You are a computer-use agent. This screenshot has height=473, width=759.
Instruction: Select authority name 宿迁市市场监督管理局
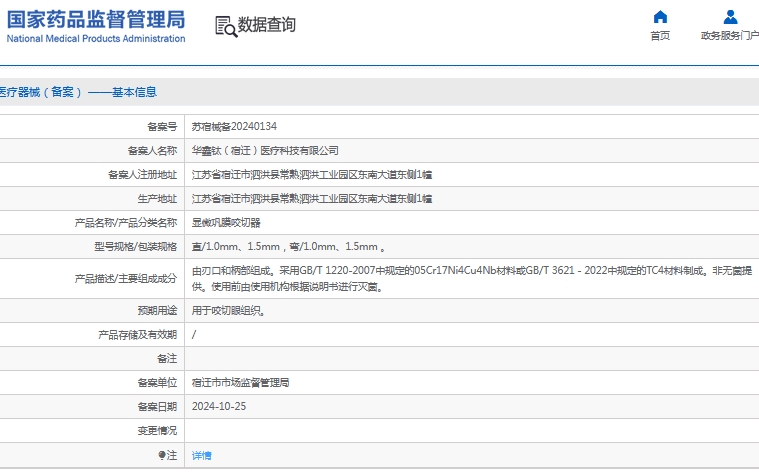click(241, 382)
